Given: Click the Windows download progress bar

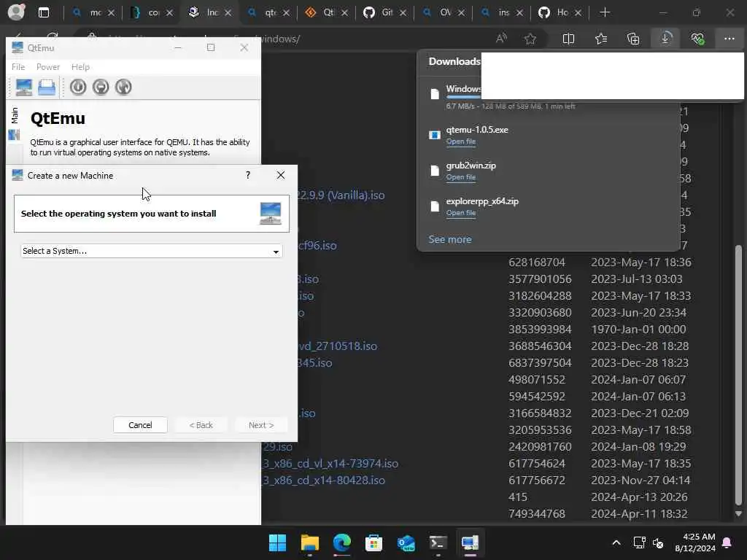Looking at the screenshot, I should (463, 98).
